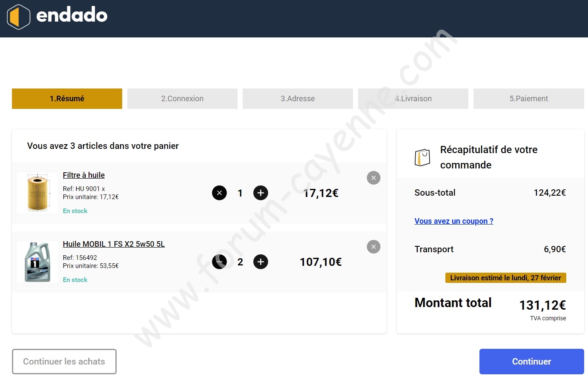Click the Filtre à huile line price 17,12€
Screen dimensions: 588x379
click(321, 193)
